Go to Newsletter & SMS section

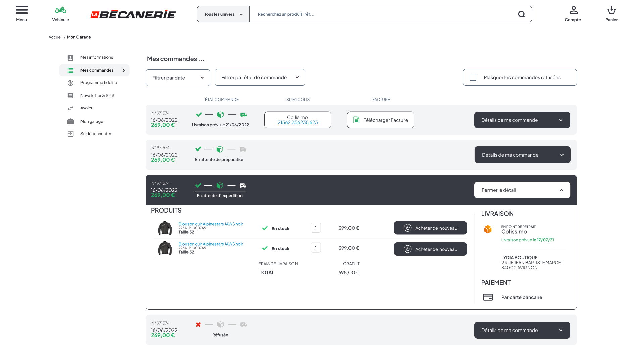pos(97,96)
